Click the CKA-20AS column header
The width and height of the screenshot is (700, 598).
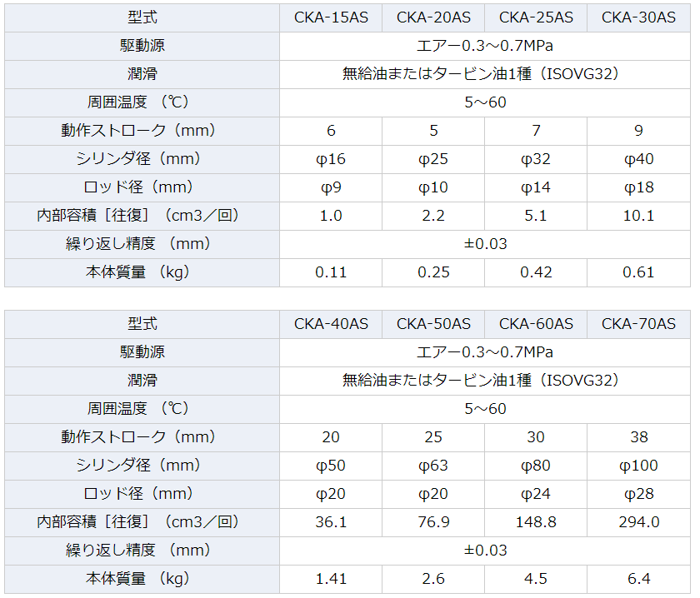[433, 17]
